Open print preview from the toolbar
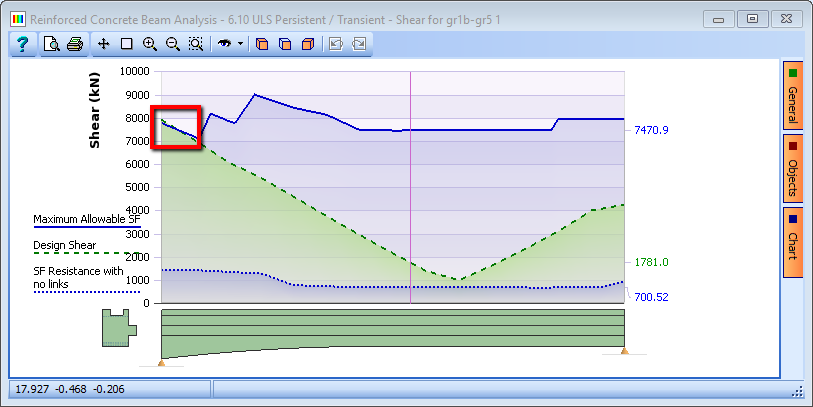Image resolution: width=813 pixels, height=407 pixels. 51,44
